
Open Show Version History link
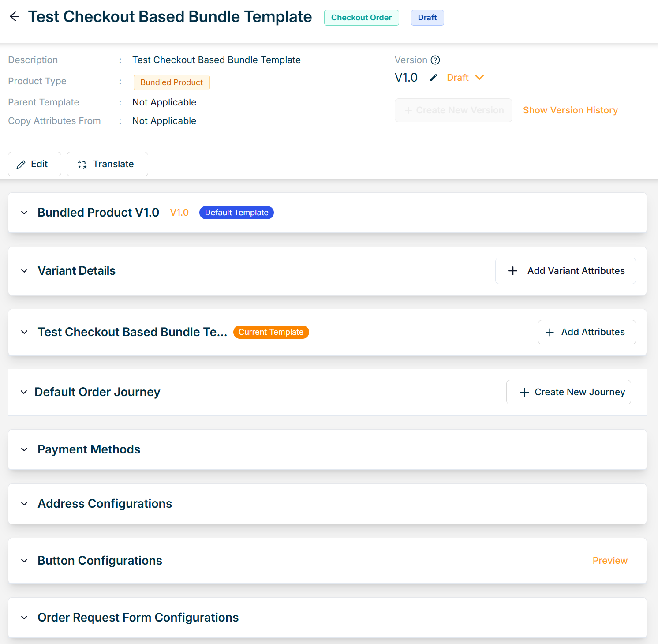pos(570,110)
